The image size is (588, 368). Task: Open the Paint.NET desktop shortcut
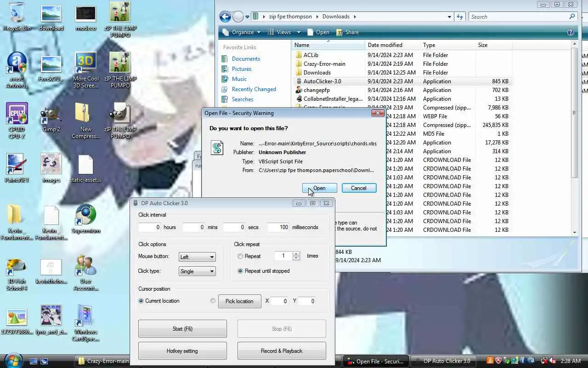tap(17, 168)
